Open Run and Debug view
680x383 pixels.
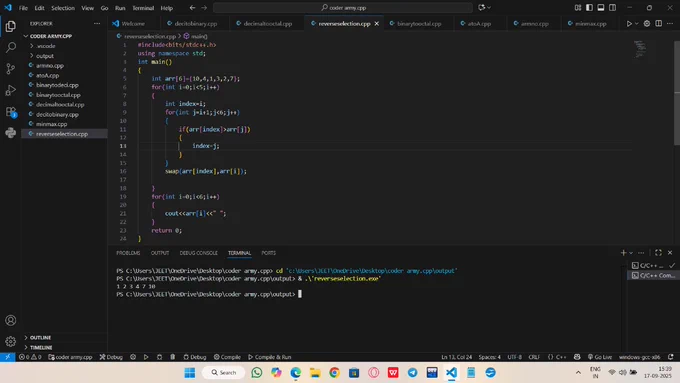point(10,90)
